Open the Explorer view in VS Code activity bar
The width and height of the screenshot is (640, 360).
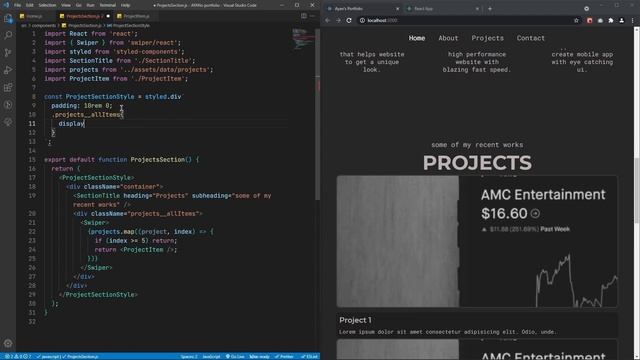pyautogui.click(x=8, y=19)
